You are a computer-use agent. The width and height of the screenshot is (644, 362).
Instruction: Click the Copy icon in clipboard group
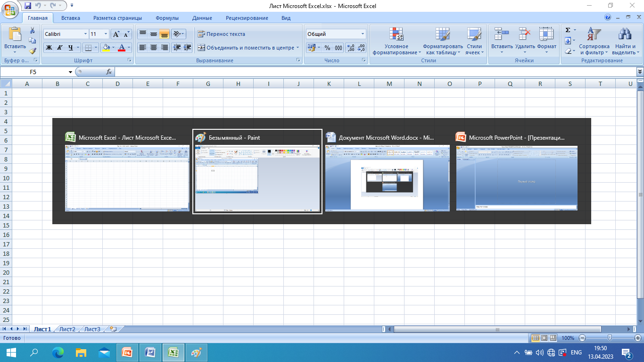pyautogui.click(x=33, y=41)
